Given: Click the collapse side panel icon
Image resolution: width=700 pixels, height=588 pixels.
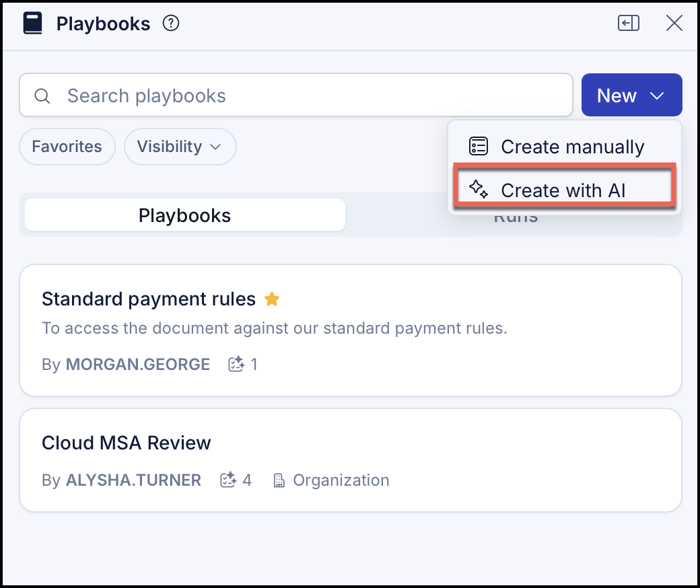Looking at the screenshot, I should pyautogui.click(x=629, y=23).
